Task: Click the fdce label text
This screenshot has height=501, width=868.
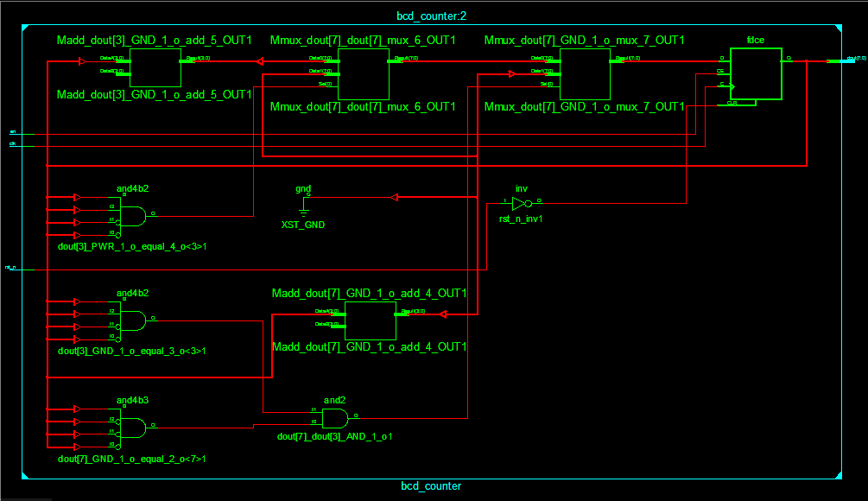Action: click(756, 40)
